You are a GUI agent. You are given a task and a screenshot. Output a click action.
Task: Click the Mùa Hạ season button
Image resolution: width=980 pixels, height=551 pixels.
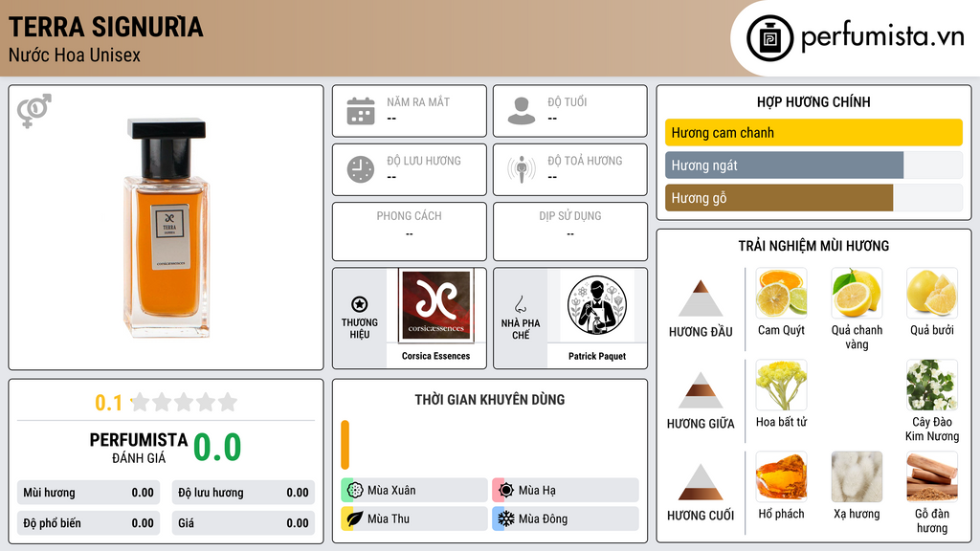566,491
